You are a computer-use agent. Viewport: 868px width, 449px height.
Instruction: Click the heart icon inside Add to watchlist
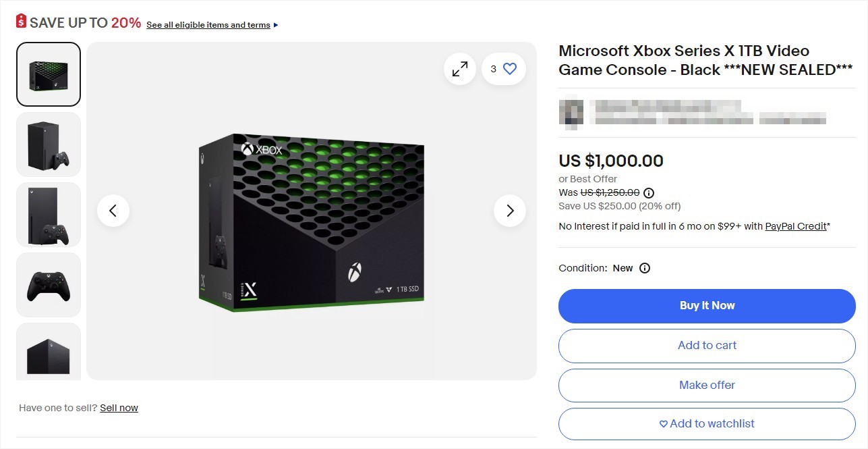[x=662, y=423]
